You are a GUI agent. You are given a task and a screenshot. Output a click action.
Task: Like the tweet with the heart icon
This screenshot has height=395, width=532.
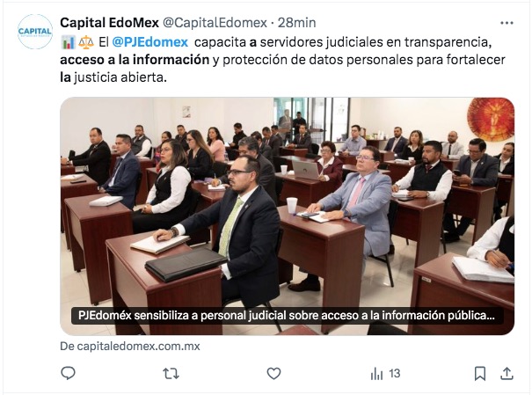(x=273, y=374)
